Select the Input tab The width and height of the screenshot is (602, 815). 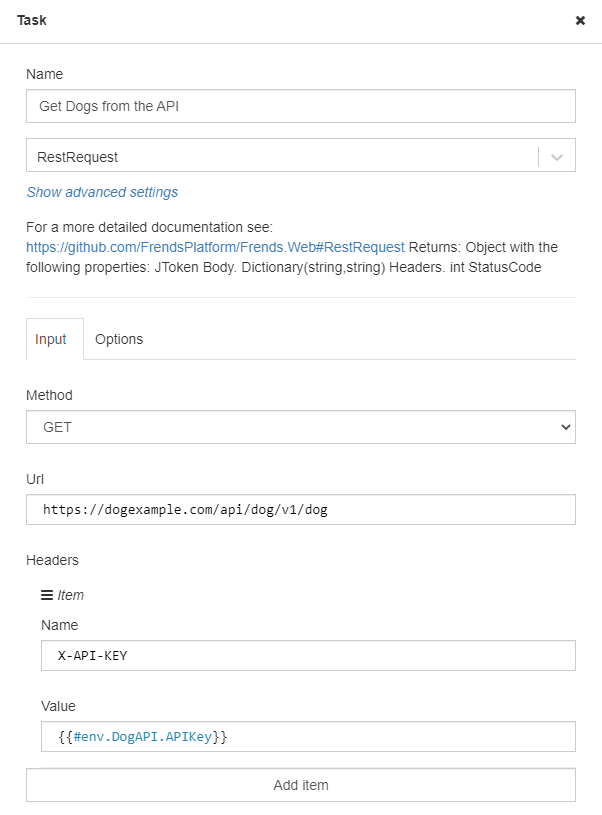51,339
